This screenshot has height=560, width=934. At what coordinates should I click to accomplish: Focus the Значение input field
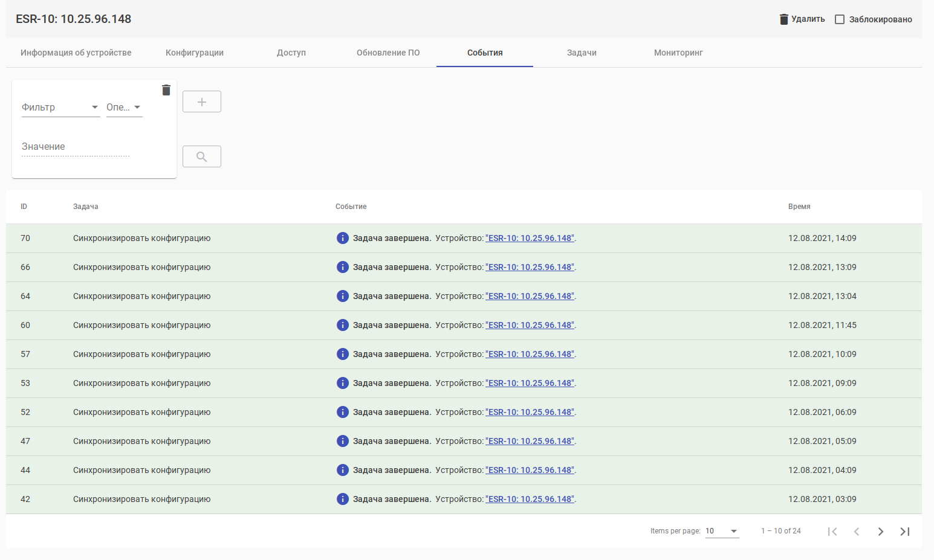click(x=76, y=147)
